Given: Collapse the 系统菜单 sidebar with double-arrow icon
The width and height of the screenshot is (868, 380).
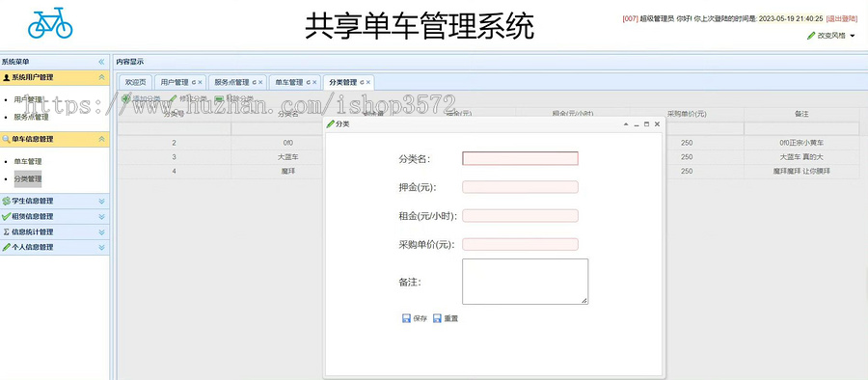Looking at the screenshot, I should point(101,62).
